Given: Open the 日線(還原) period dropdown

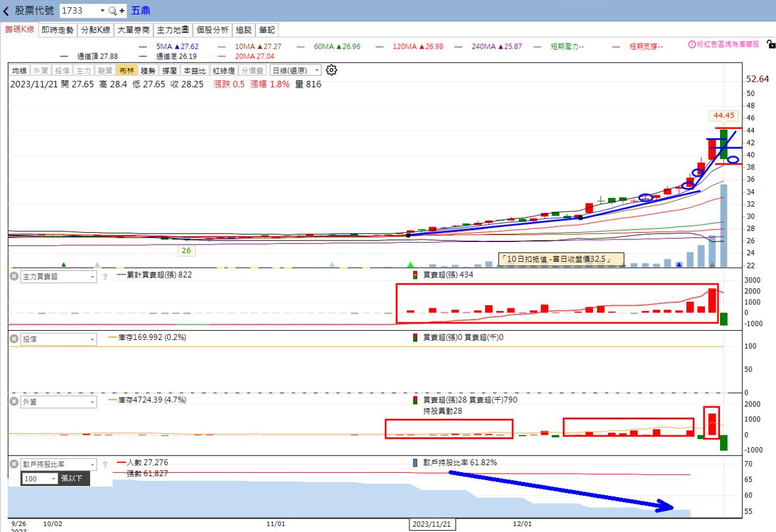Looking at the screenshot, I should click(296, 70).
